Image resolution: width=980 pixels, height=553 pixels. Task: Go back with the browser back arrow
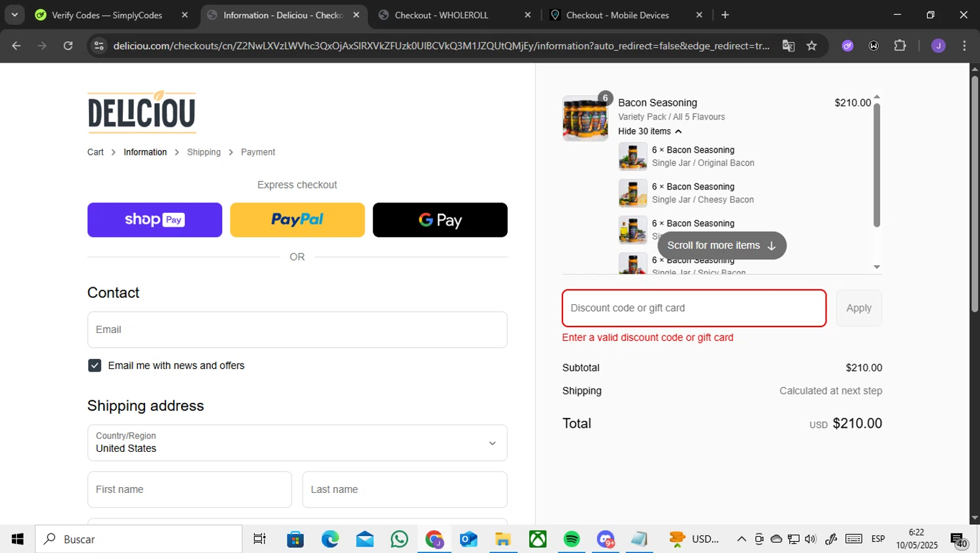pos(16,46)
